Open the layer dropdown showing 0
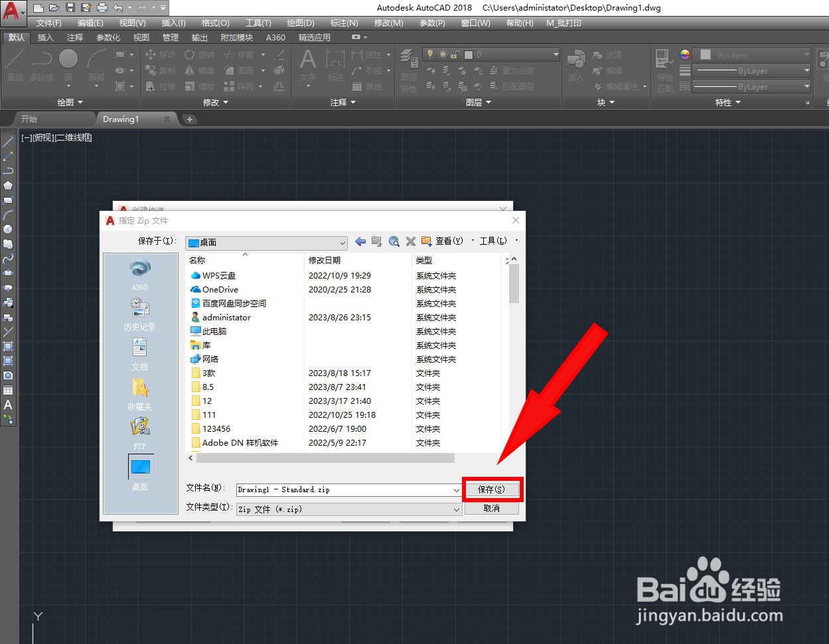This screenshot has height=644, width=829. coord(492,54)
